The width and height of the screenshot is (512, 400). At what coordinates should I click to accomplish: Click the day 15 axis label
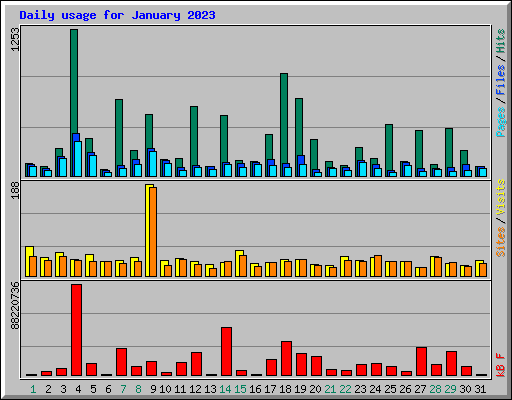(x=240, y=389)
